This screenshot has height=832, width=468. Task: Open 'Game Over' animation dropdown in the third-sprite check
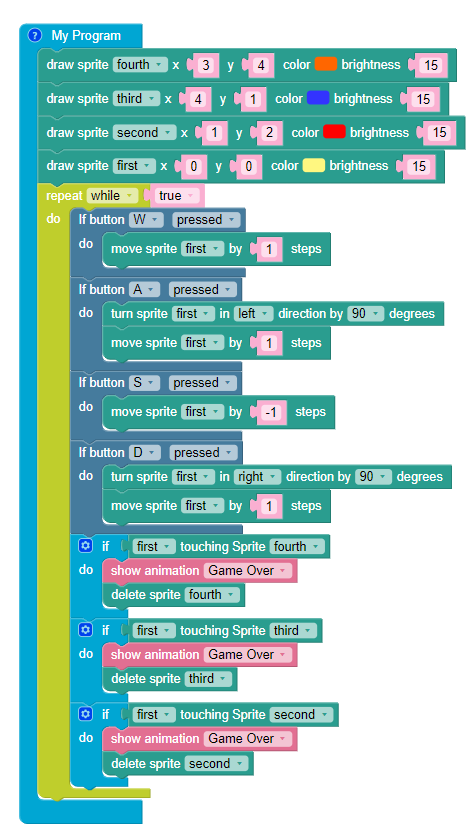tap(247, 654)
